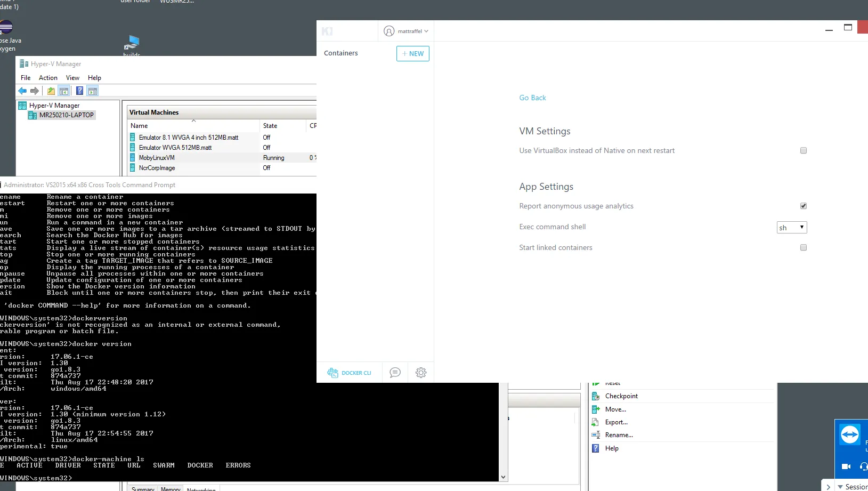Click Help in the Actions list
The width and height of the screenshot is (868, 491).
[x=612, y=448]
